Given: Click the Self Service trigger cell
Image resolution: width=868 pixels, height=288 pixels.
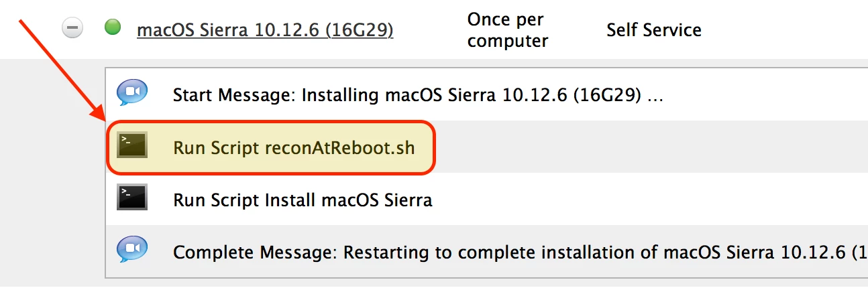Looking at the screenshot, I should tap(654, 30).
